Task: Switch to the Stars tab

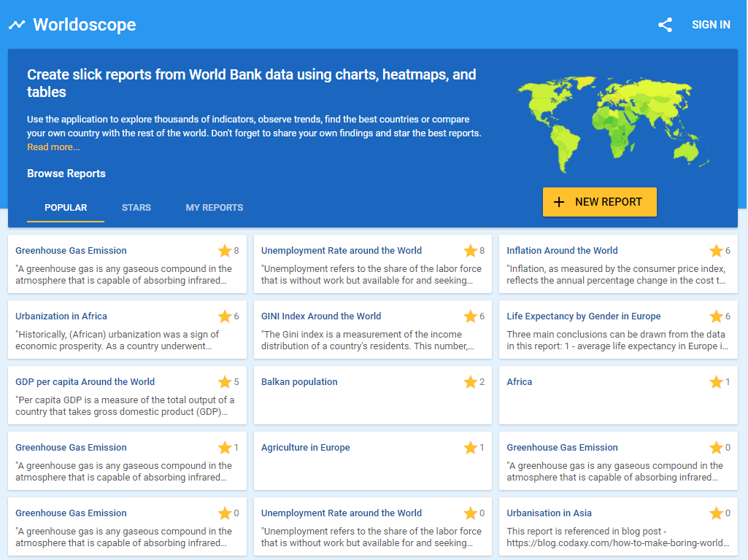Action: (x=136, y=208)
